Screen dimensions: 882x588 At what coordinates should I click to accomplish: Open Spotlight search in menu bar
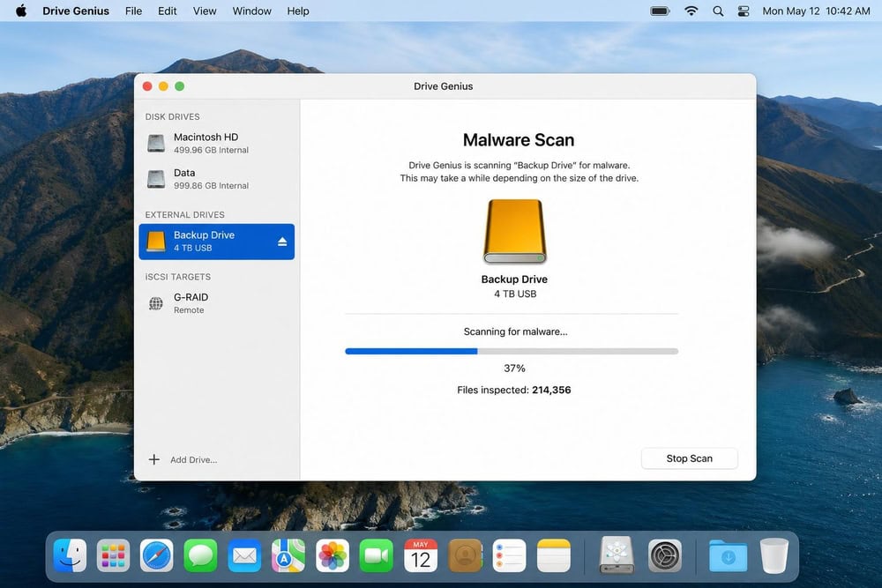(x=718, y=11)
